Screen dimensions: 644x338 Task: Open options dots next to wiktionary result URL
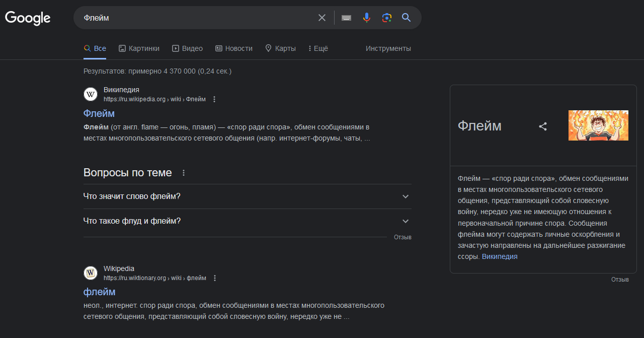point(215,278)
